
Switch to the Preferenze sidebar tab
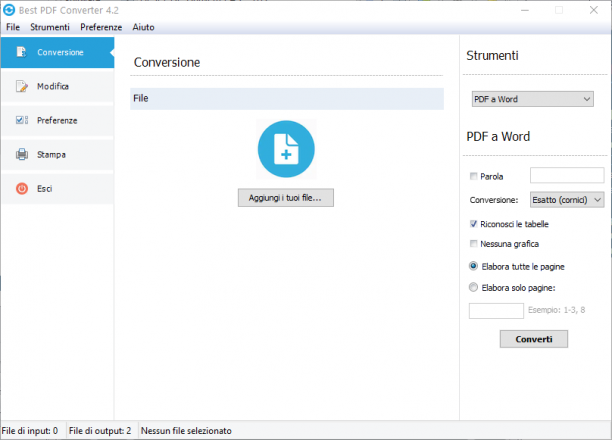[x=57, y=120]
